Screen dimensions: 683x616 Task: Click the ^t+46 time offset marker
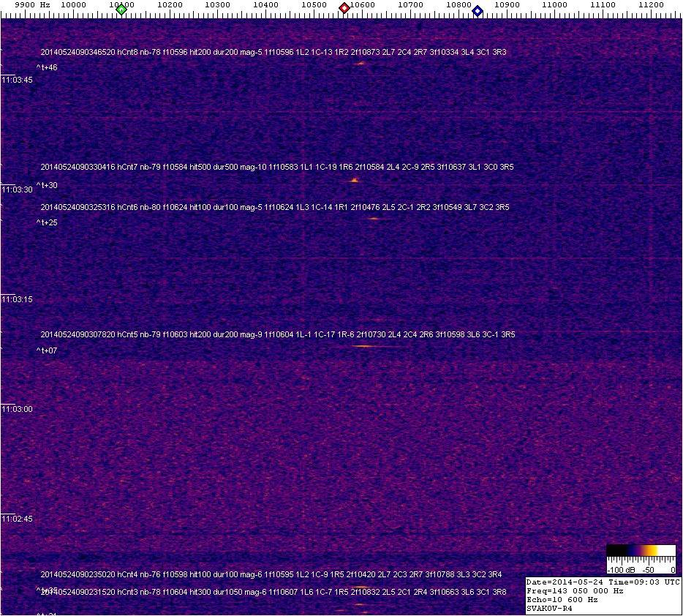point(47,67)
